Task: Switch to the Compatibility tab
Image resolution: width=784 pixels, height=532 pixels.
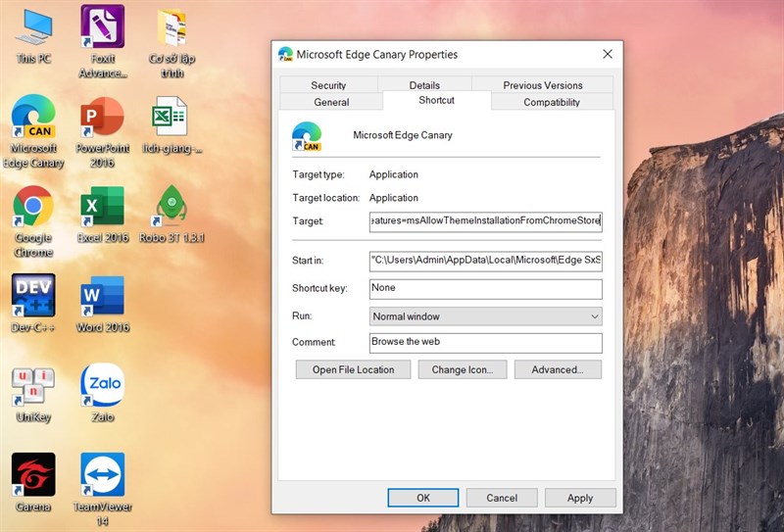Action: tap(552, 102)
